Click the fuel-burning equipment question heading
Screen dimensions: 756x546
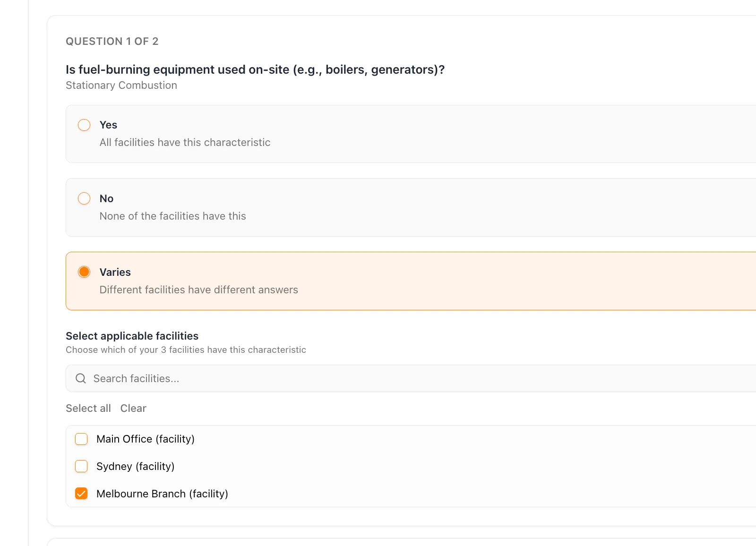point(255,69)
